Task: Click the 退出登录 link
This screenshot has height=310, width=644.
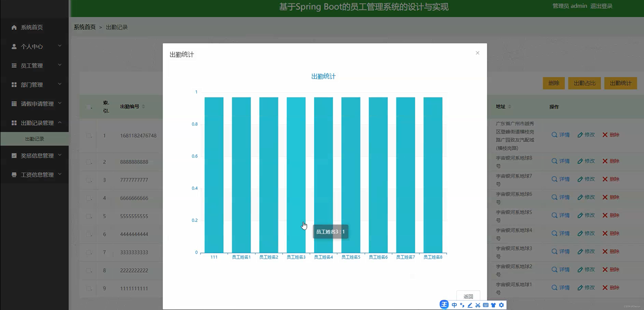Action: tap(601, 6)
